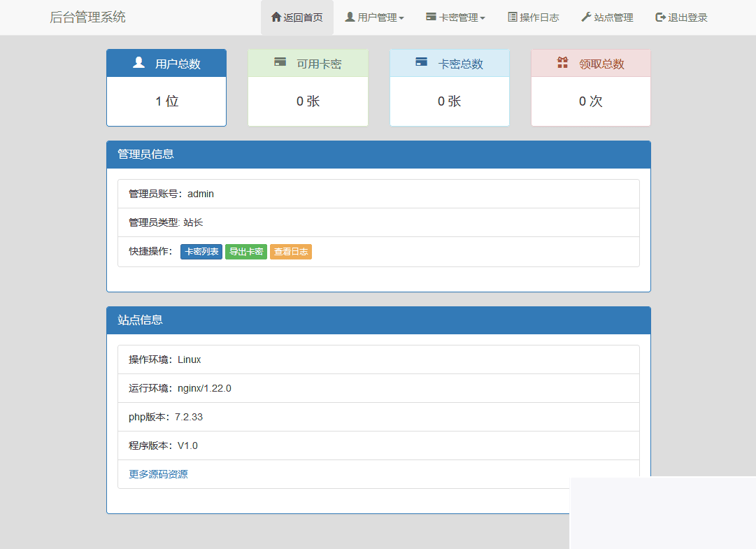This screenshot has width=756, height=549.
Task: Click the card icon beside 卡密管理
Action: pyautogui.click(x=429, y=17)
